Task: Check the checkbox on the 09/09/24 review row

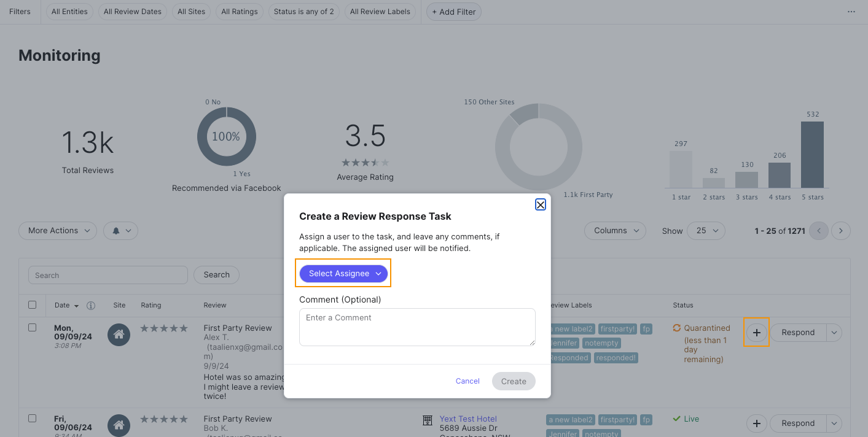Action: [33, 327]
